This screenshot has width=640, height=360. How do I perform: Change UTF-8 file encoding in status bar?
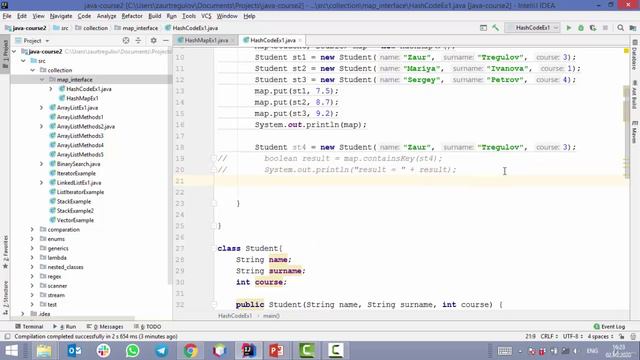coord(572,337)
